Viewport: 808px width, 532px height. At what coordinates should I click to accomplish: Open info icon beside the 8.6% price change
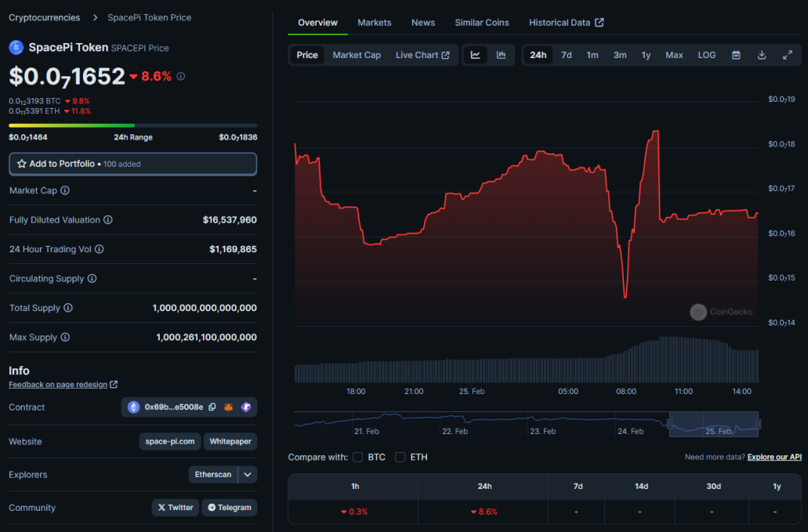(181, 76)
